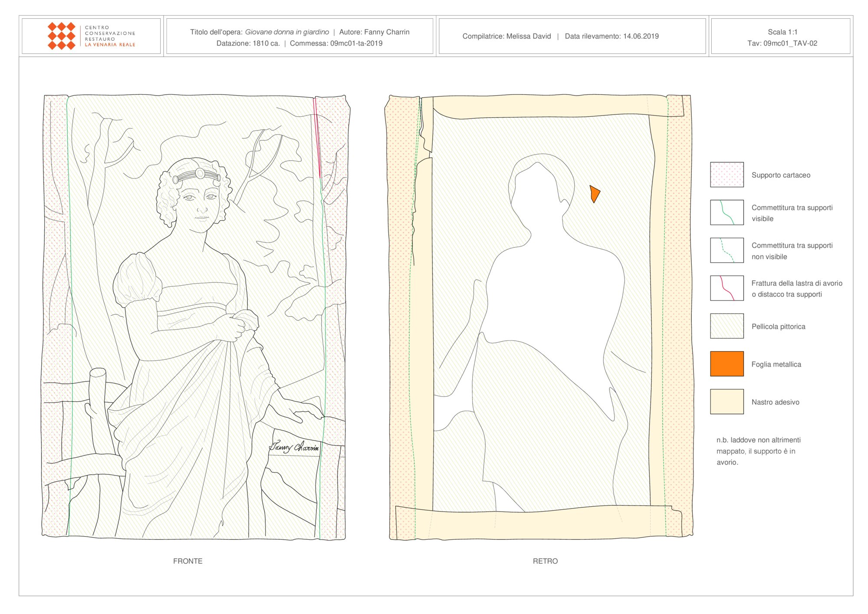Click the 'Foglia metallica' legend label
The image size is (868, 614).
point(776,364)
